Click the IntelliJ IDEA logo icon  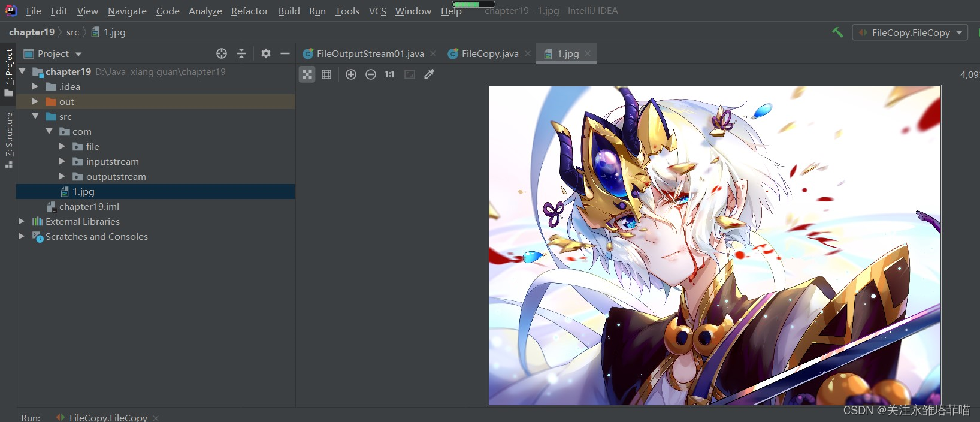coord(11,10)
